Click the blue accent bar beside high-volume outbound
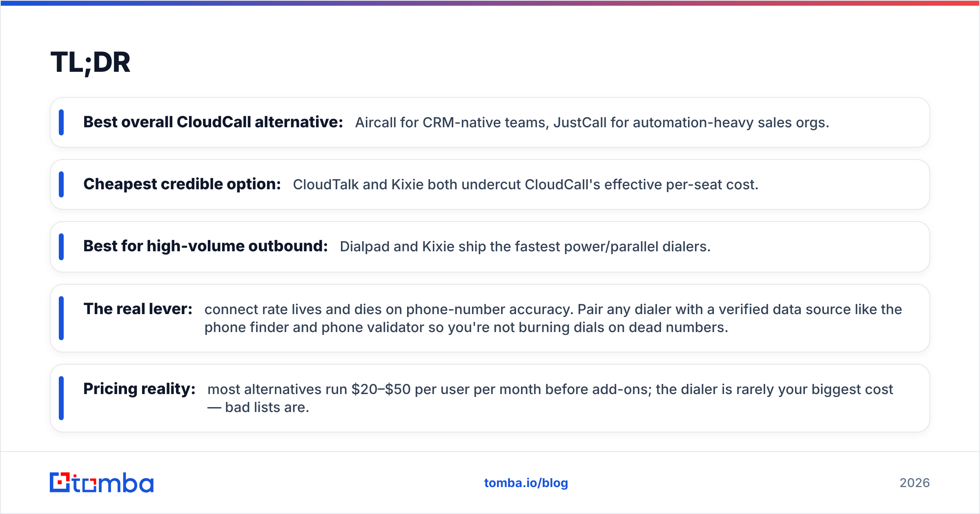The height and width of the screenshot is (514, 980). (61, 247)
